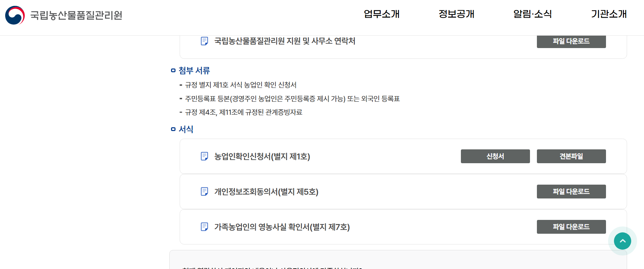Image resolution: width=644 pixels, height=269 pixels.
Task: Download the 가족농업인의 영농사실 확인서 file
Action: click(571, 226)
